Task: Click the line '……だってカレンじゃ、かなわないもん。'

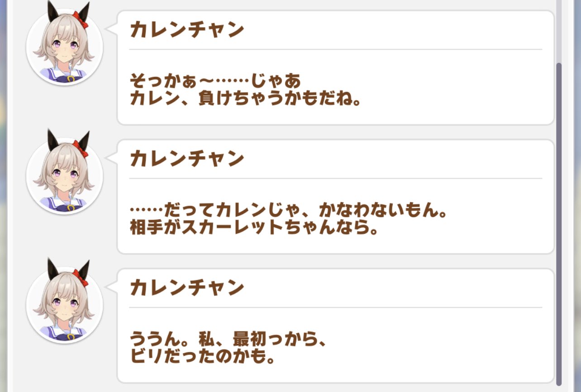Action: [x=288, y=211]
